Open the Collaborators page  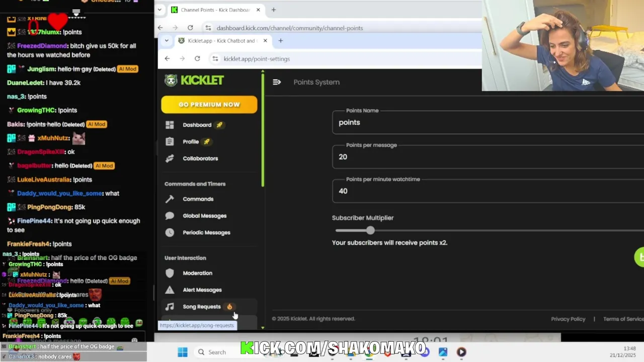[200, 158]
